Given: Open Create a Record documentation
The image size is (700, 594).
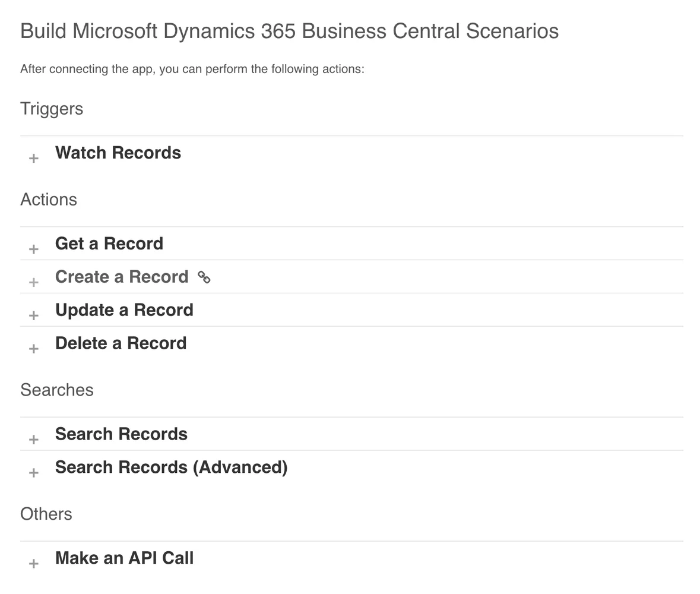Looking at the screenshot, I should coord(121,277).
